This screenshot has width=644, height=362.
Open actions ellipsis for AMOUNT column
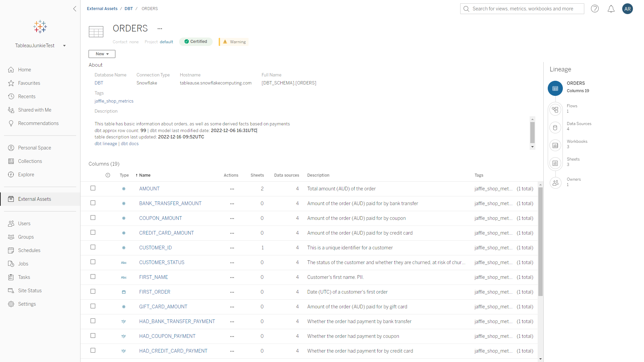(x=232, y=189)
